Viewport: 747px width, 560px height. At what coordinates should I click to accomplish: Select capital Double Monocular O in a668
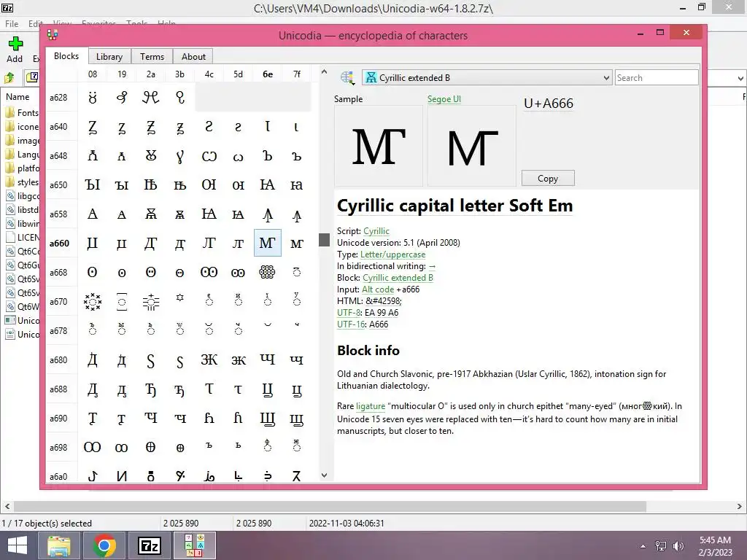click(209, 273)
